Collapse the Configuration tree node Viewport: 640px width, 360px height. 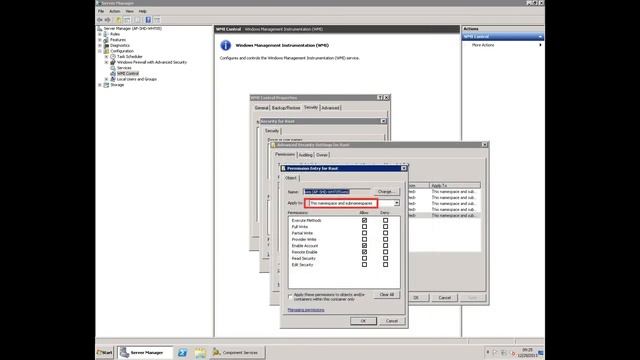(x=100, y=51)
